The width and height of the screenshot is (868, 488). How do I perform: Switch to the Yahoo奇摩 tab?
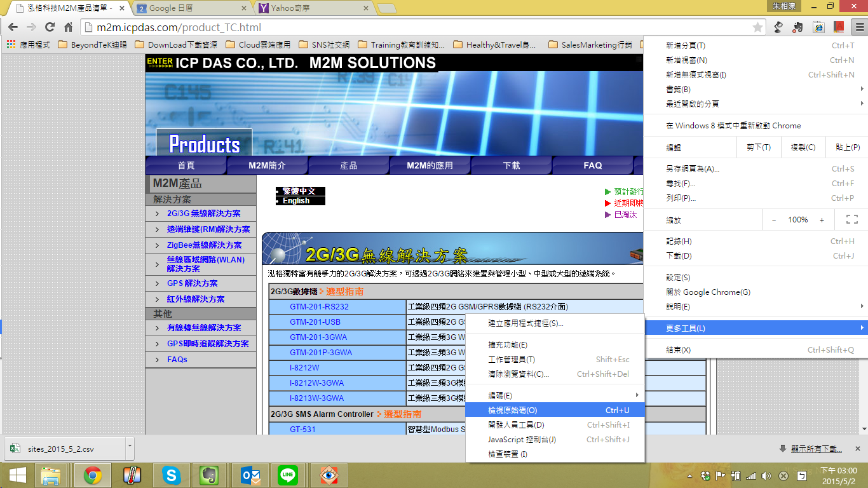[x=313, y=8]
